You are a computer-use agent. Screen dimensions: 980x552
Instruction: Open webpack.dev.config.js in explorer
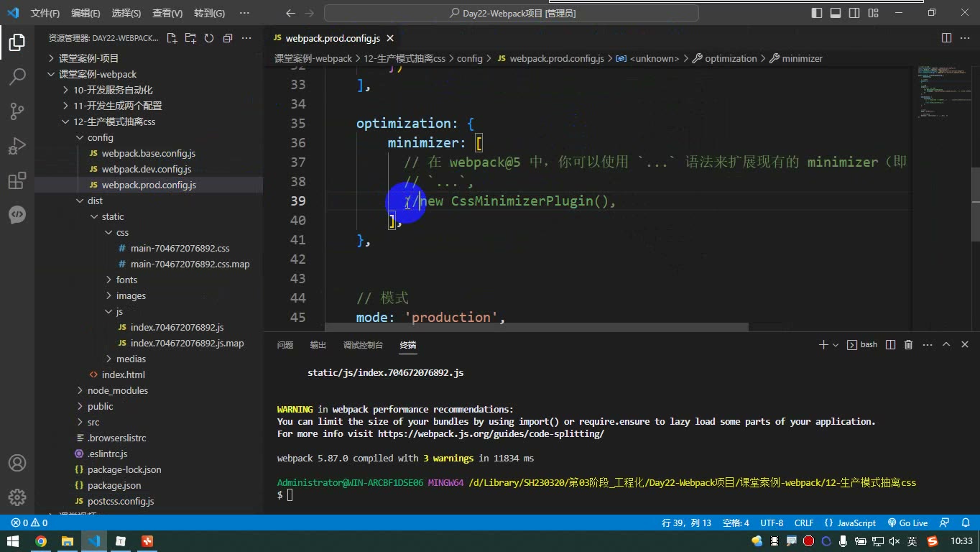(x=146, y=169)
